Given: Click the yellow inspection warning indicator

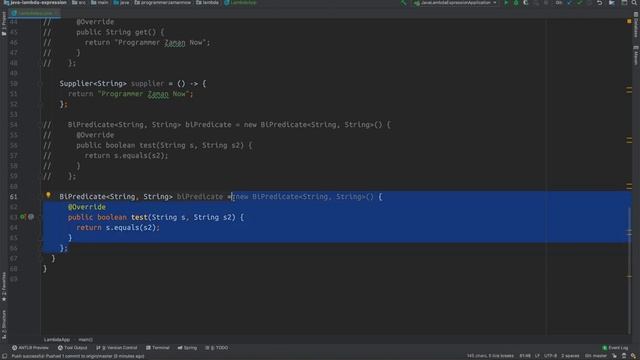Looking at the screenshot, I should pyautogui.click(x=629, y=21).
